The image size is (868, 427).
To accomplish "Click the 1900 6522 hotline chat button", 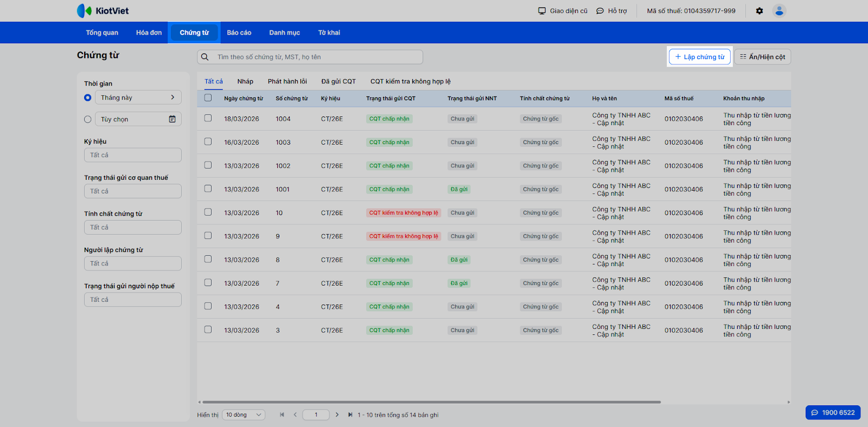I will (833, 412).
